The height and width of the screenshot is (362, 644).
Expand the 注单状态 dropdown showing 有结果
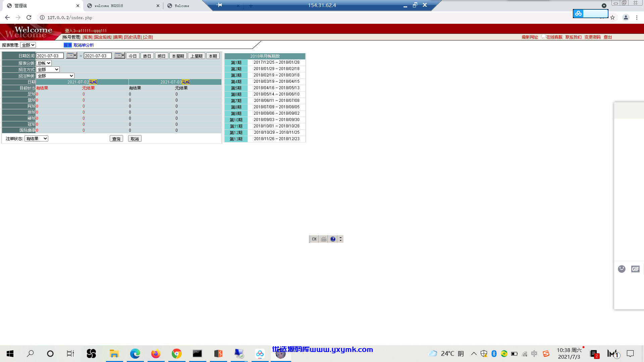[36, 138]
